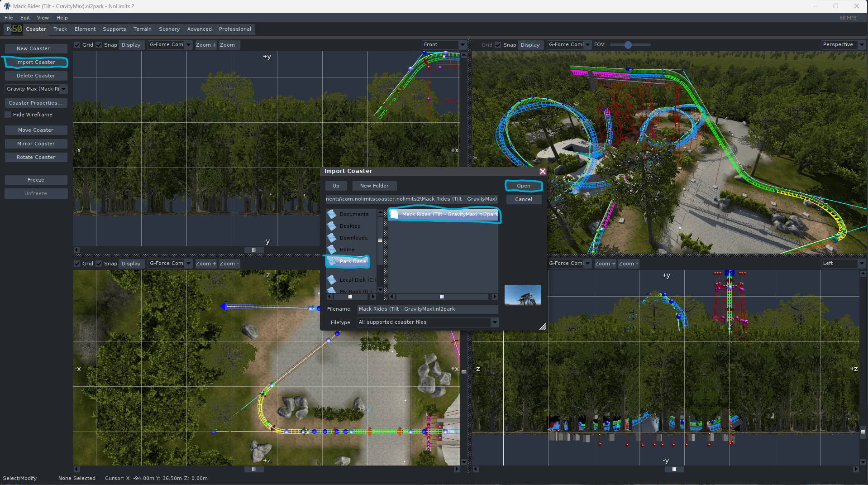Open the Edit menu
The image size is (868, 485).
coord(25,18)
